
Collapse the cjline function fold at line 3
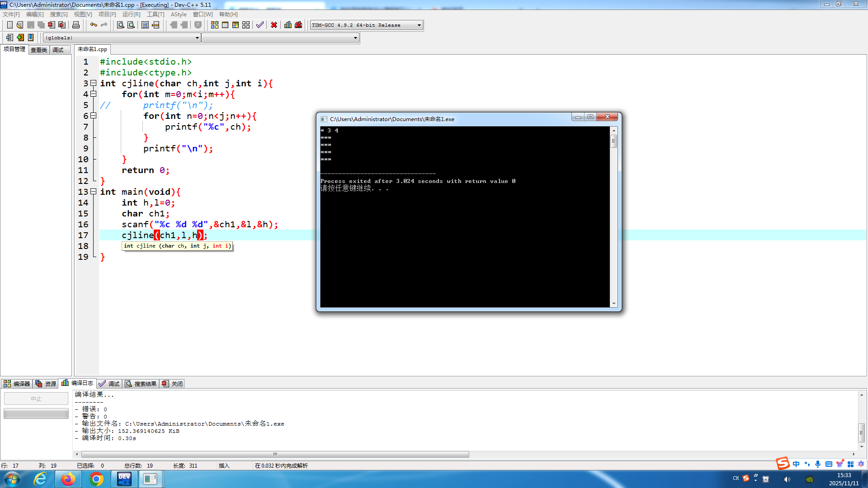tap(94, 83)
